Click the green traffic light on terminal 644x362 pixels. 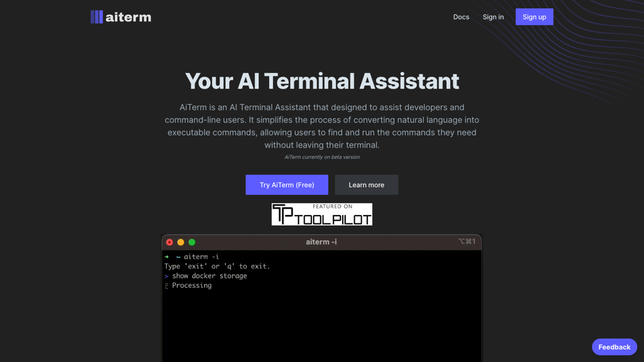[x=192, y=242]
